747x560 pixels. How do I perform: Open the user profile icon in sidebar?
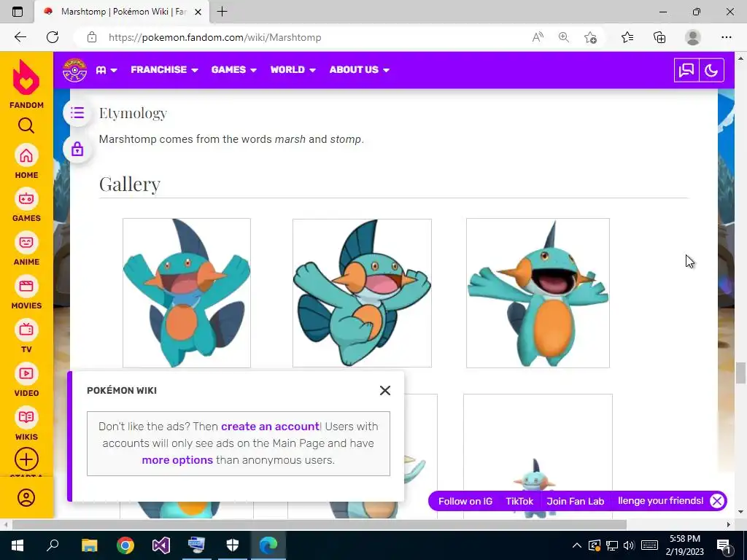point(26,497)
